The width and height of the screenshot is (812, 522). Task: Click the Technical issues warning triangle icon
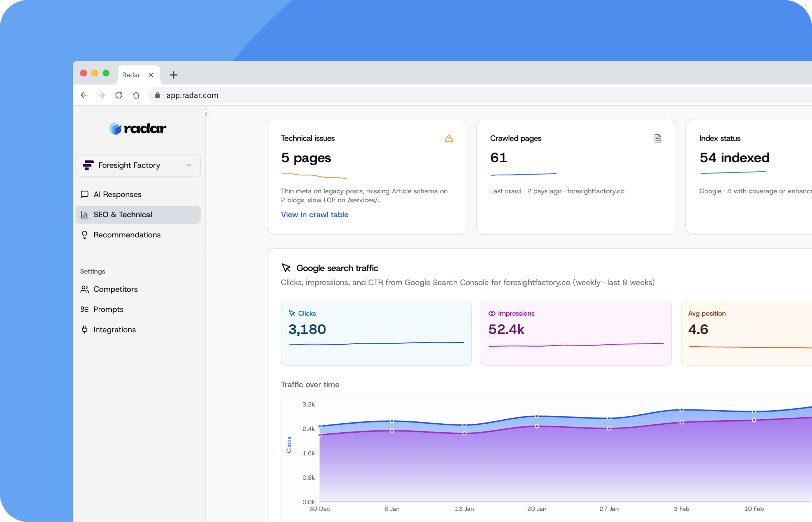click(x=448, y=139)
